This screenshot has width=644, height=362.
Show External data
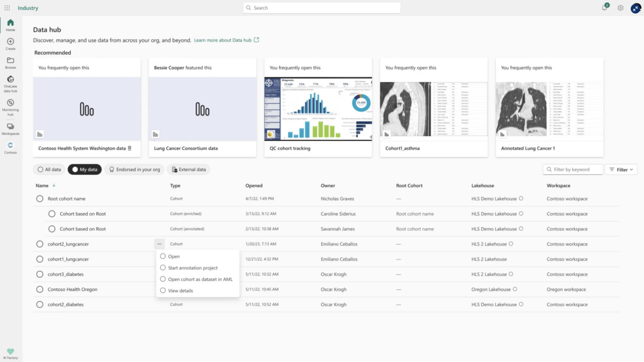click(188, 169)
